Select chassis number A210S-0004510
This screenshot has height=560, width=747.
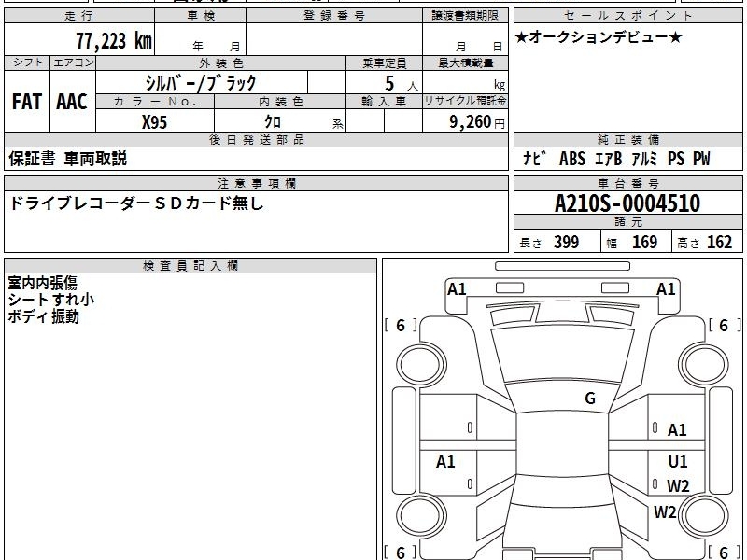(x=627, y=203)
